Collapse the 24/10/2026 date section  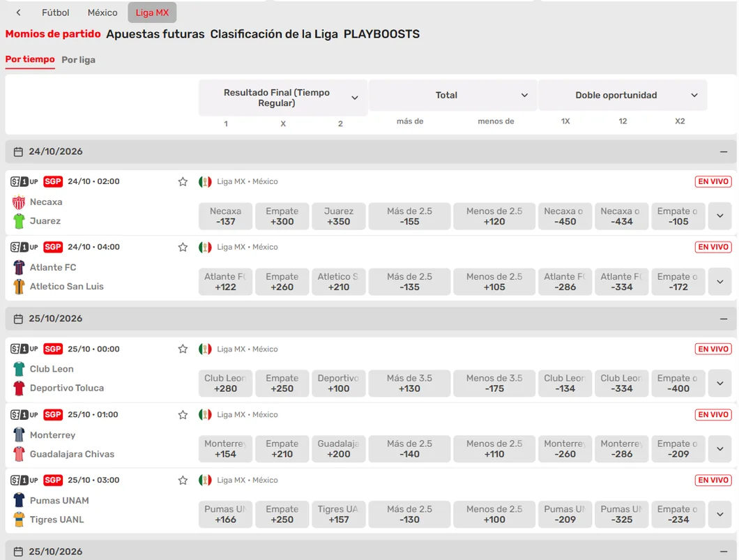pyautogui.click(x=724, y=152)
